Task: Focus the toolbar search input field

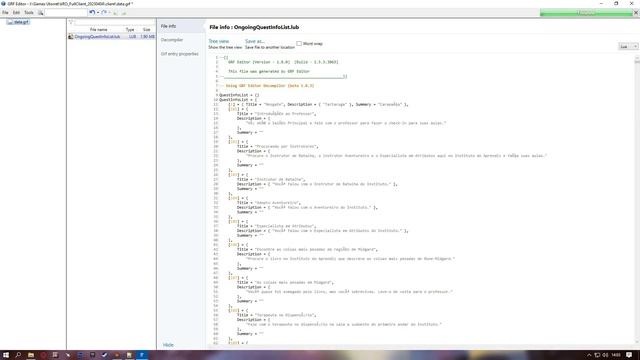Action: coord(66,13)
